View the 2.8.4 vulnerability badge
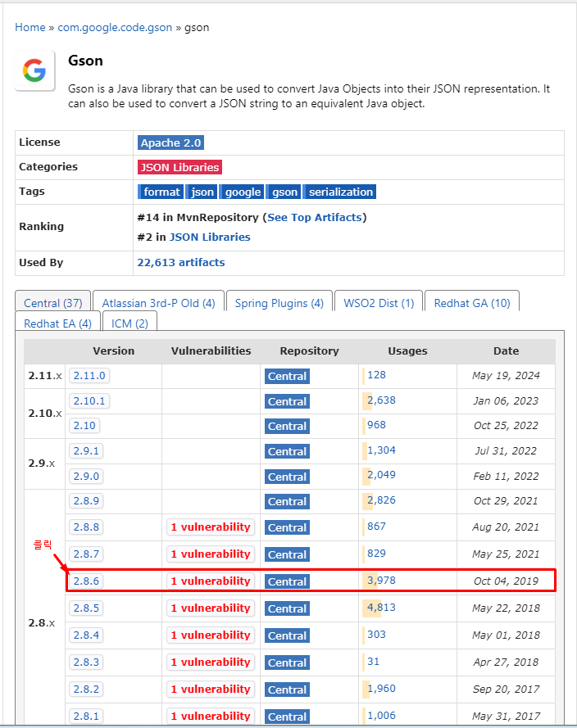Viewport: 577px width, 728px height. point(211,635)
